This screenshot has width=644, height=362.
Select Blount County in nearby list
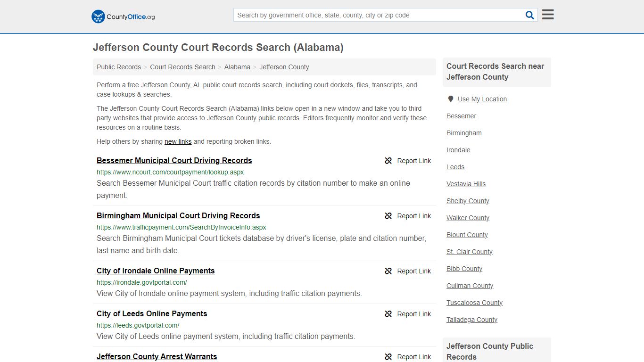coord(467,235)
